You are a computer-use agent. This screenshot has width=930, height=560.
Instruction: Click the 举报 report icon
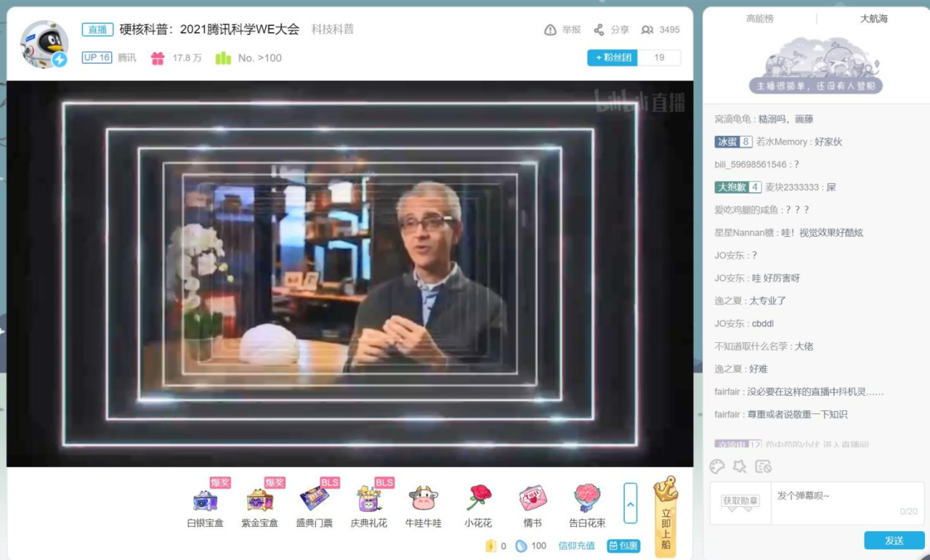551,30
